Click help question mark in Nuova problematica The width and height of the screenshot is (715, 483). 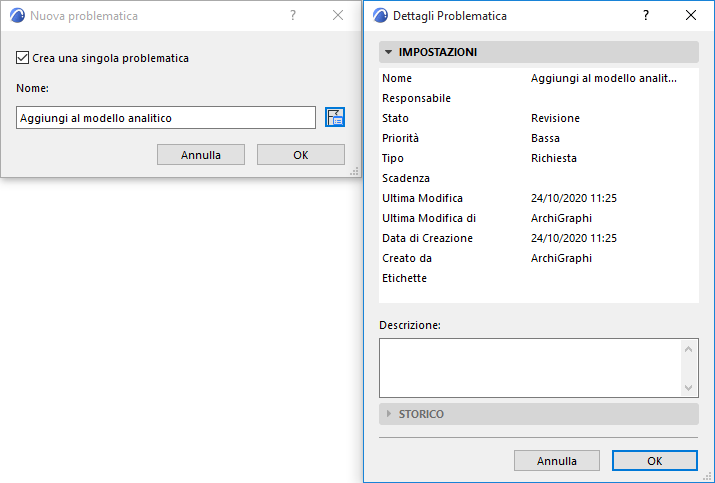292,16
